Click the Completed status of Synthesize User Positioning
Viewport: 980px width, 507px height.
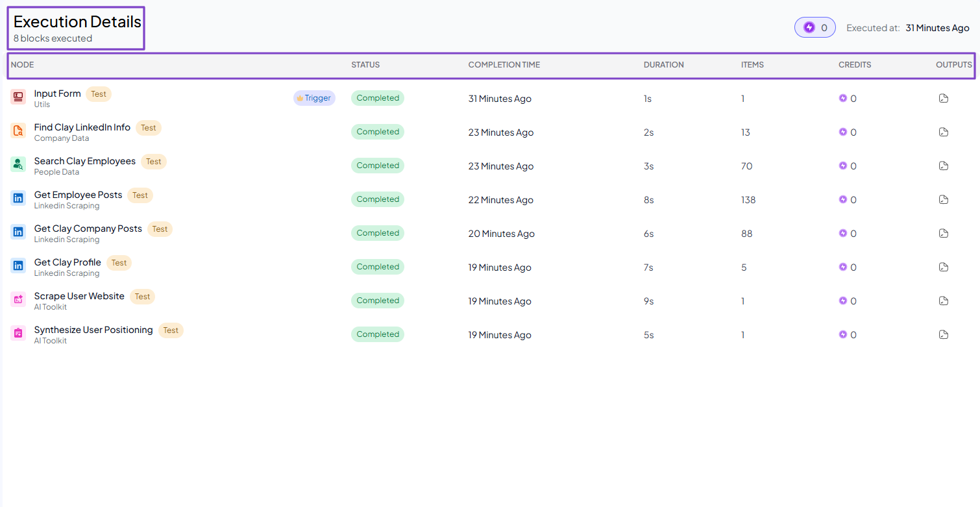click(x=378, y=334)
